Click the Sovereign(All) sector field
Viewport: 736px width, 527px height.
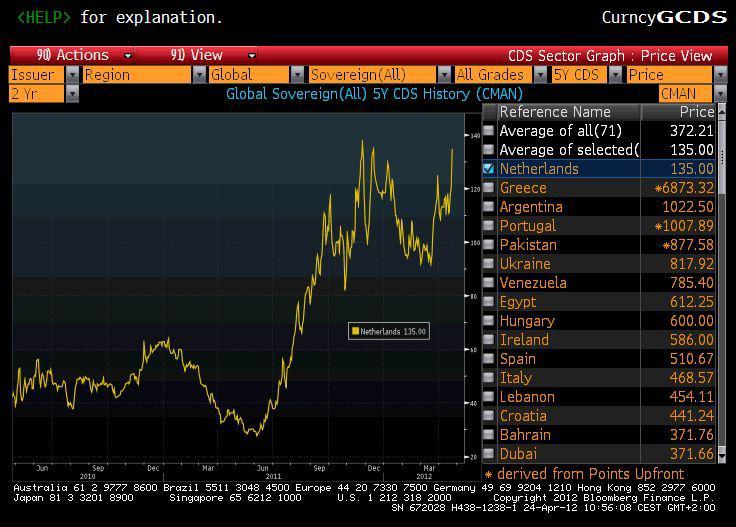click(373, 75)
